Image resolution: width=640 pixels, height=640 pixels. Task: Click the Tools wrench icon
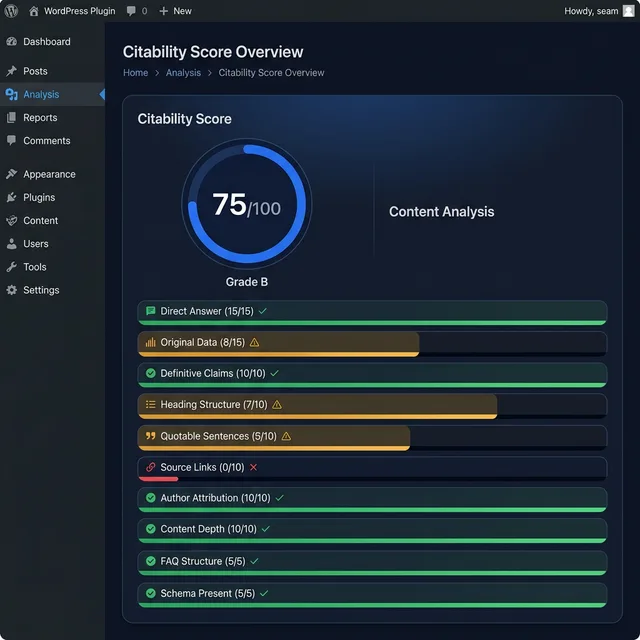pos(12,267)
